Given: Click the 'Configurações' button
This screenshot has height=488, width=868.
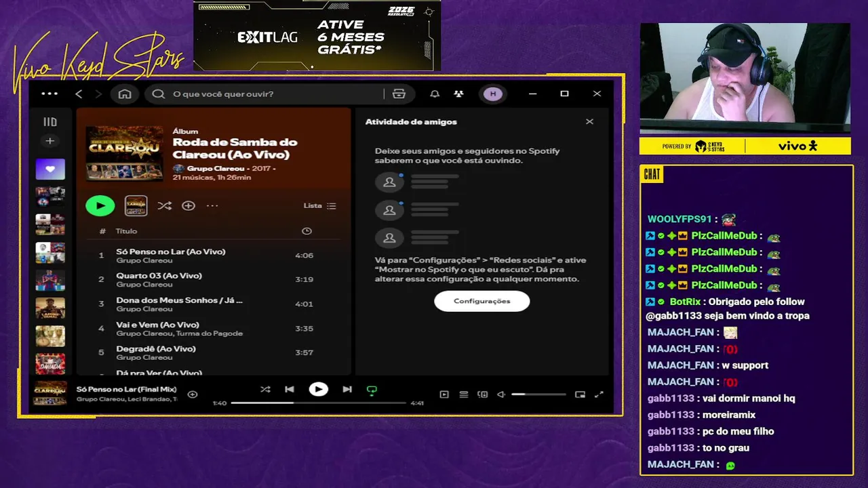Looking at the screenshot, I should pyautogui.click(x=482, y=301).
